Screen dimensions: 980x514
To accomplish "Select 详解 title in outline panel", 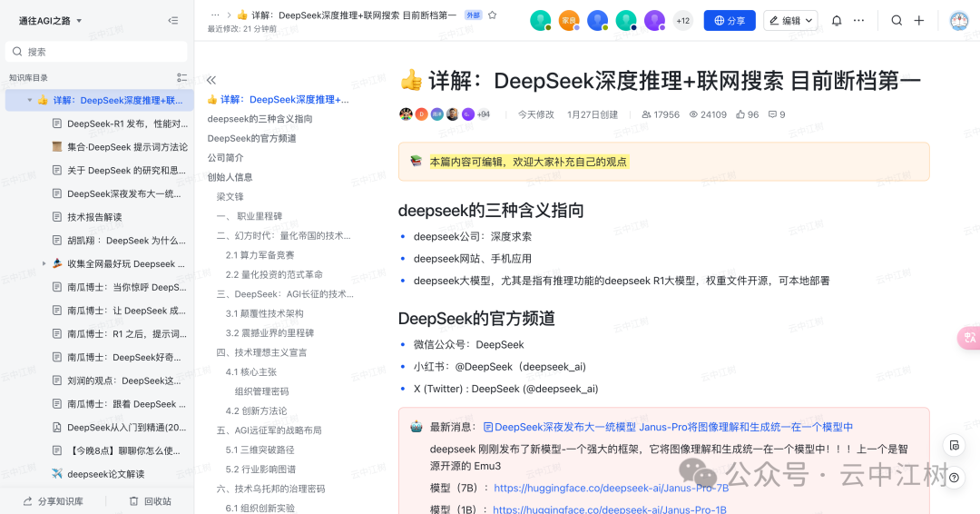I will tap(279, 99).
